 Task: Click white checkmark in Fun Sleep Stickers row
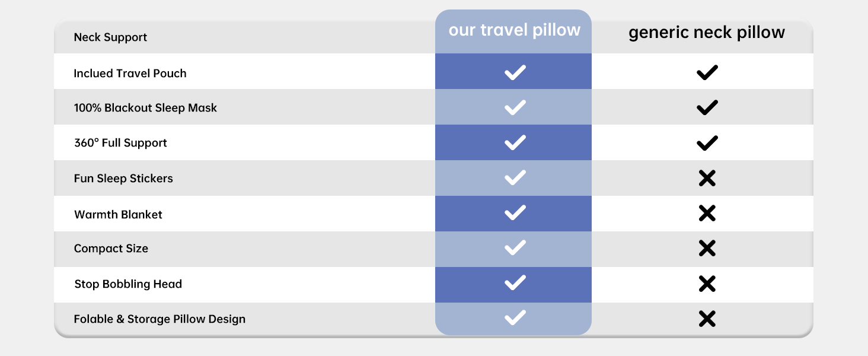click(x=515, y=177)
